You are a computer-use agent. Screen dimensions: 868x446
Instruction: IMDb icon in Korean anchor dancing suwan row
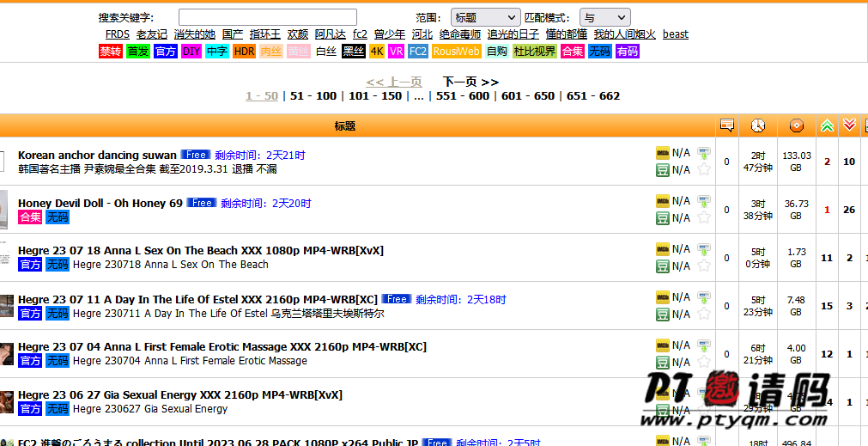pos(663,153)
